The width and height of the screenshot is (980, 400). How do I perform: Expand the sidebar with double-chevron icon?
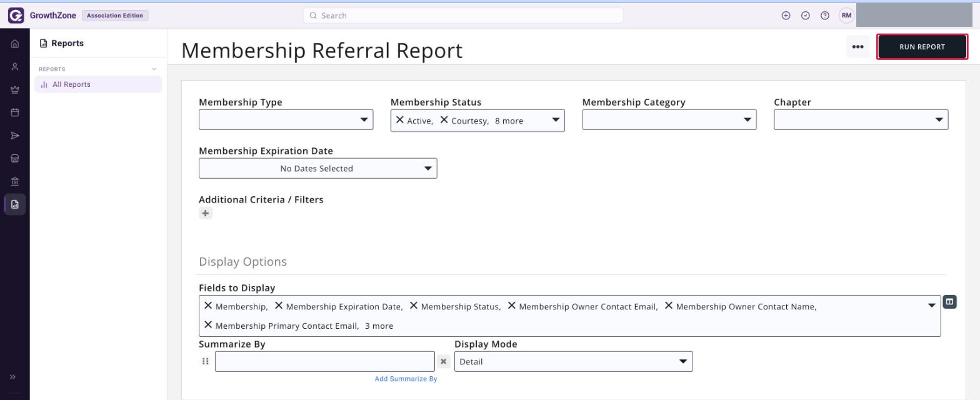(x=12, y=377)
